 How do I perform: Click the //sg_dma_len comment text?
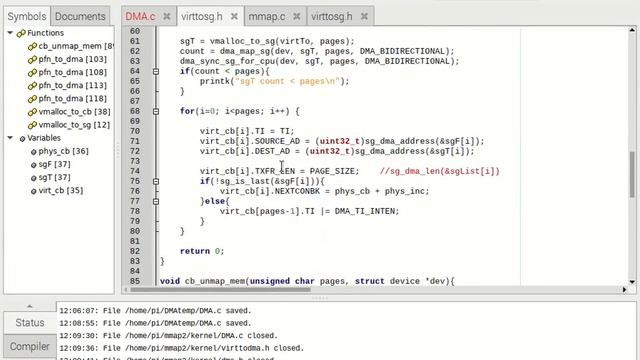(x=440, y=171)
